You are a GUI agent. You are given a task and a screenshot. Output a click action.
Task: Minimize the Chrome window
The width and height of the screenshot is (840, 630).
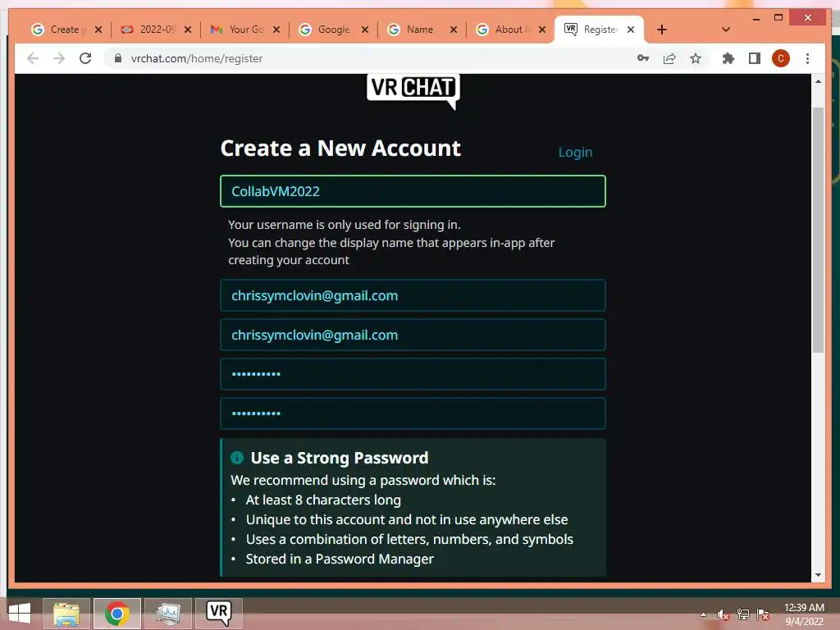point(756,18)
